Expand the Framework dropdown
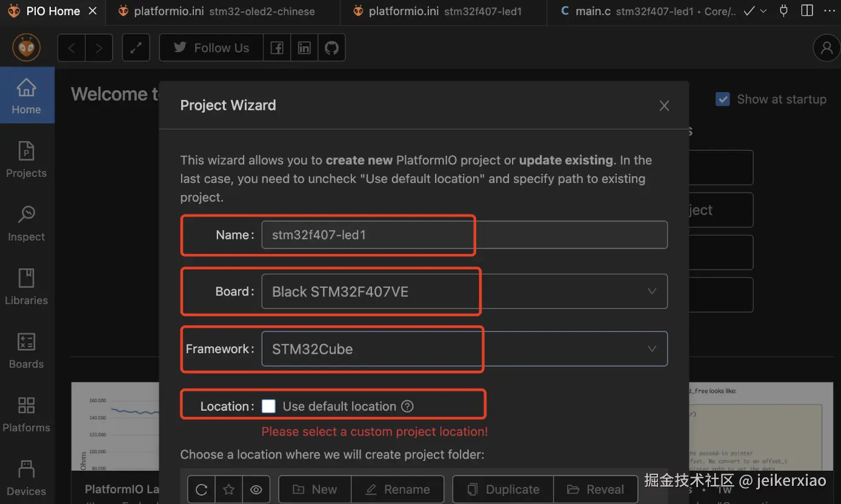Viewport: 841px width, 504px height. pyautogui.click(x=464, y=349)
